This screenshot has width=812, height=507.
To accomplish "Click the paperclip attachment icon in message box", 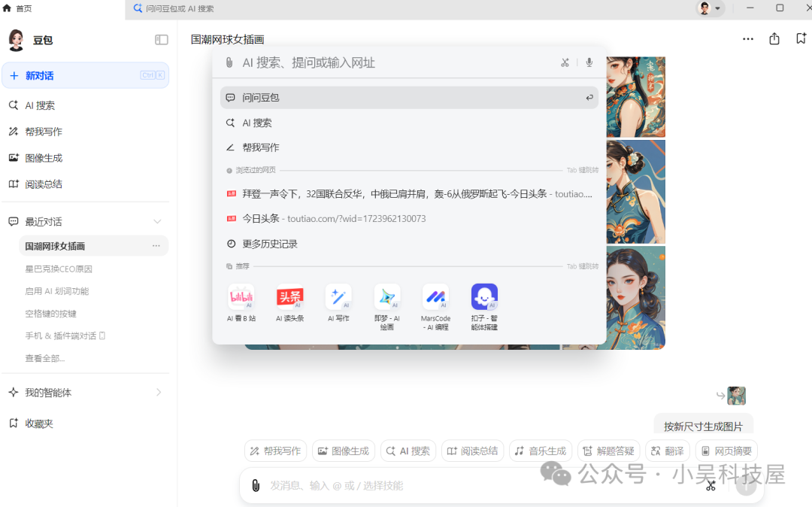I will [x=256, y=486].
